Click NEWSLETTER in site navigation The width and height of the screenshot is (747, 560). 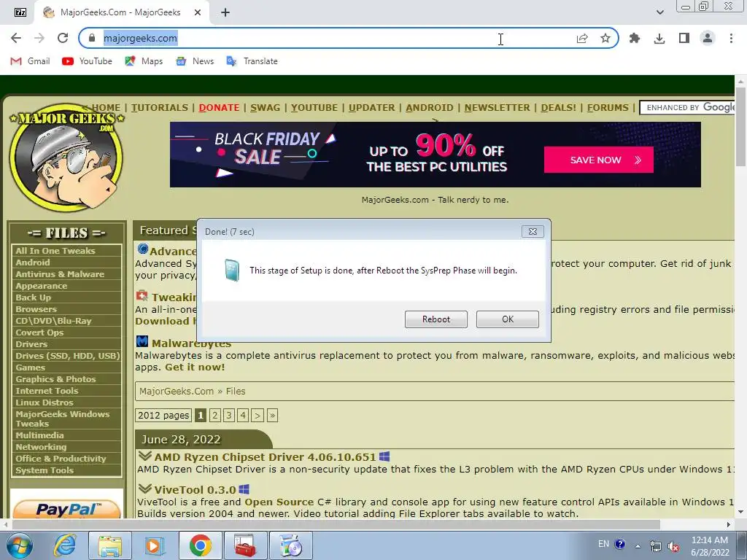coord(498,108)
